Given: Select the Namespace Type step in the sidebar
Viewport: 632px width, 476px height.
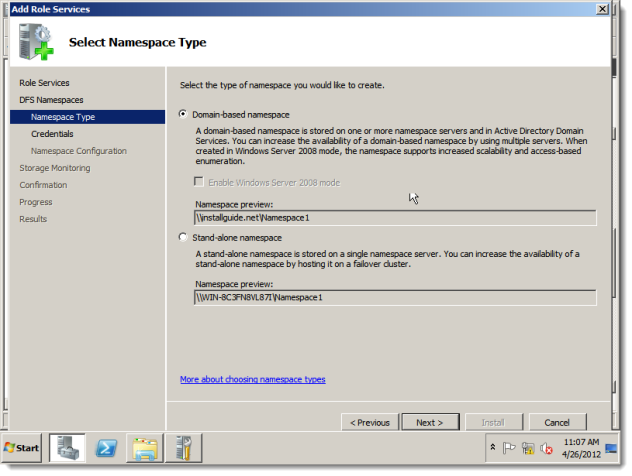Looking at the screenshot, I should coord(87,117).
